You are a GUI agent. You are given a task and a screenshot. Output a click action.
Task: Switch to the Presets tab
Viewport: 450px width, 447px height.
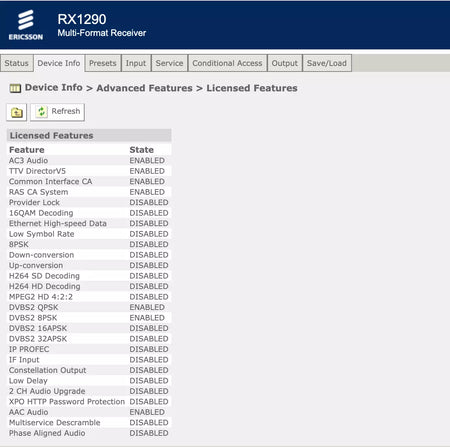pos(103,63)
